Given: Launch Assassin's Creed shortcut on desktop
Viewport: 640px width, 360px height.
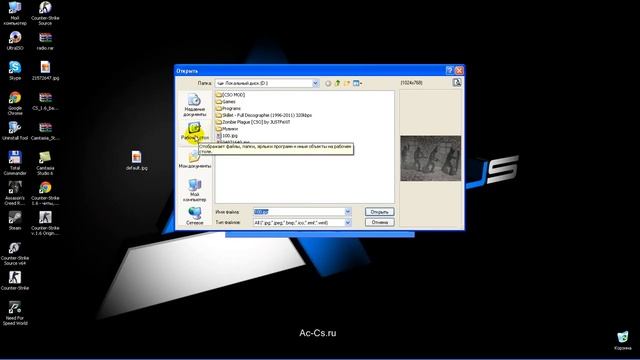Looking at the screenshot, I should click(15, 193).
